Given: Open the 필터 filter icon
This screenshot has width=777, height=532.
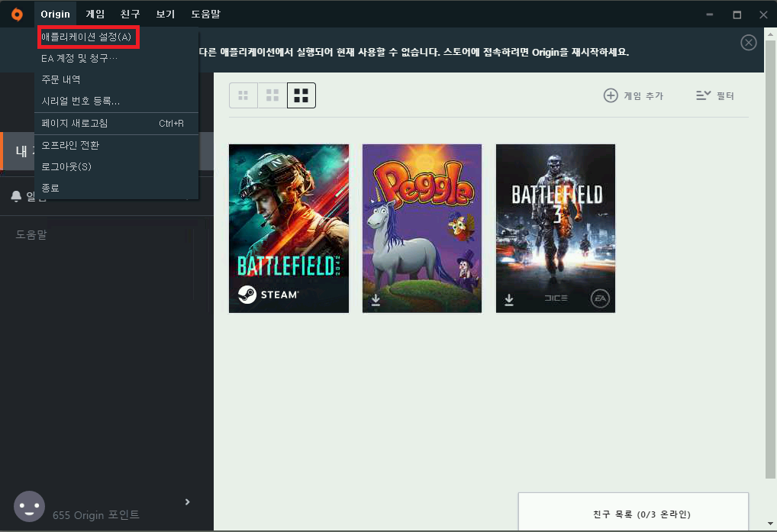Looking at the screenshot, I should tap(703, 95).
